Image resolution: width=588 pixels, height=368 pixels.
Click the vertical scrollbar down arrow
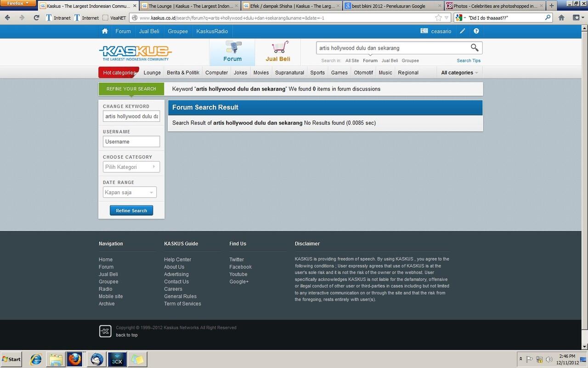[584, 346]
